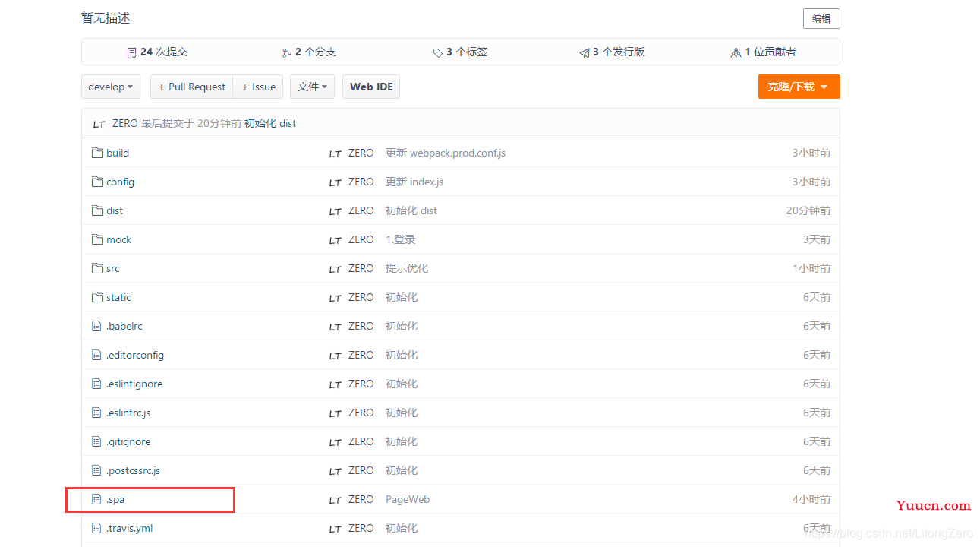
Task: Open the build folder
Action: point(118,153)
